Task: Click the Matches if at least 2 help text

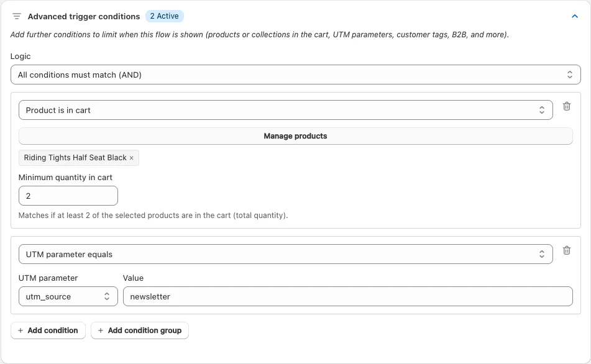Action: 153,215
